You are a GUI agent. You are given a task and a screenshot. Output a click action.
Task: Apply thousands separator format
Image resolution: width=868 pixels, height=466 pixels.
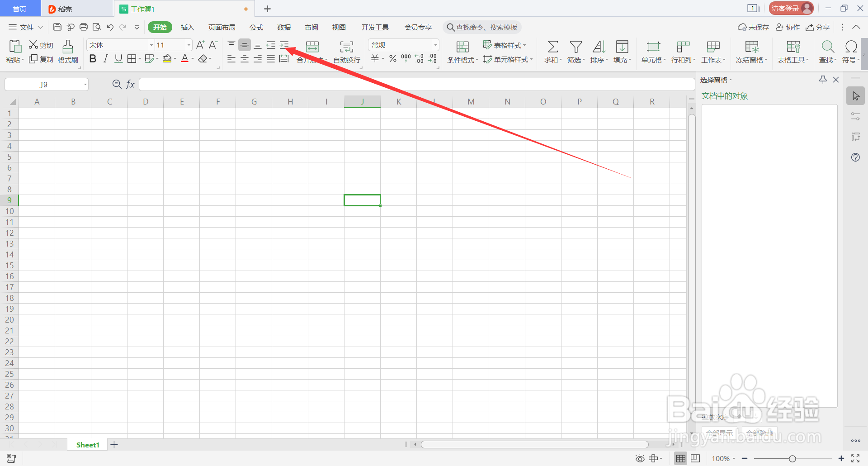point(406,58)
